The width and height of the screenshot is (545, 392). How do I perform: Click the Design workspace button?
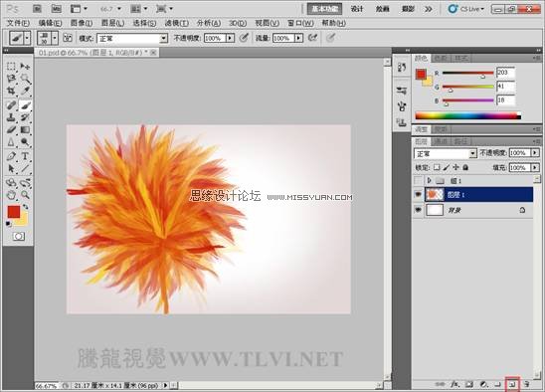(357, 9)
